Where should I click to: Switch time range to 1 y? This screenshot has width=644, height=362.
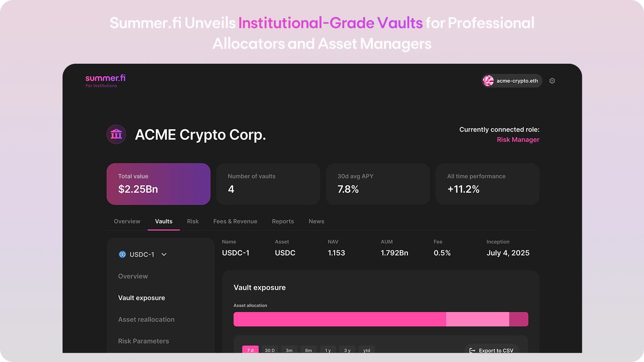(x=328, y=350)
